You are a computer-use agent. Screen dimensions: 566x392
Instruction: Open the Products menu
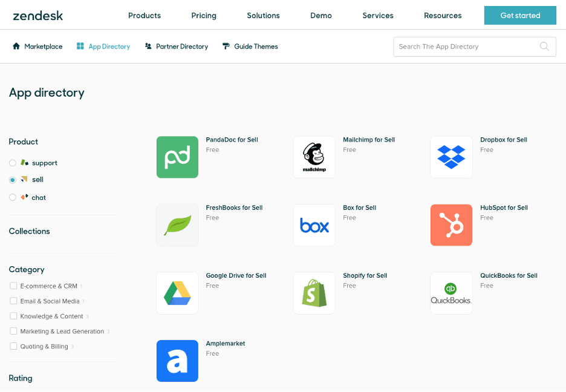tap(145, 16)
